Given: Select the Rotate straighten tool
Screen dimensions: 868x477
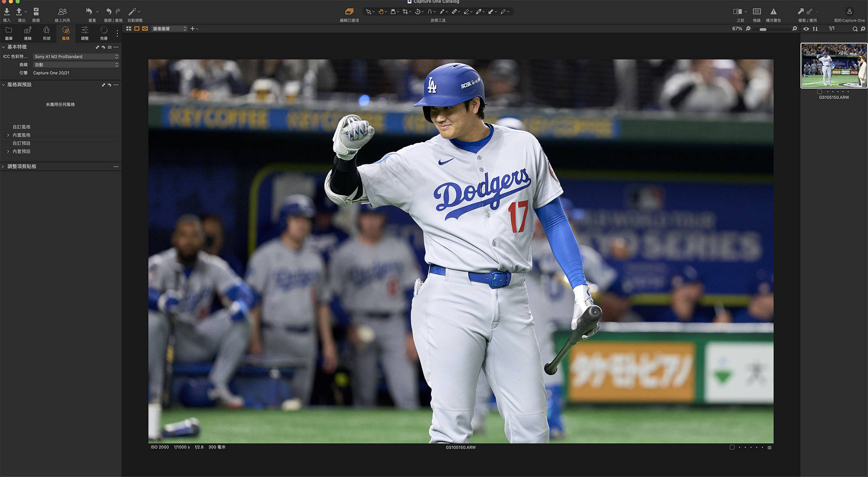Looking at the screenshot, I should 418,12.
